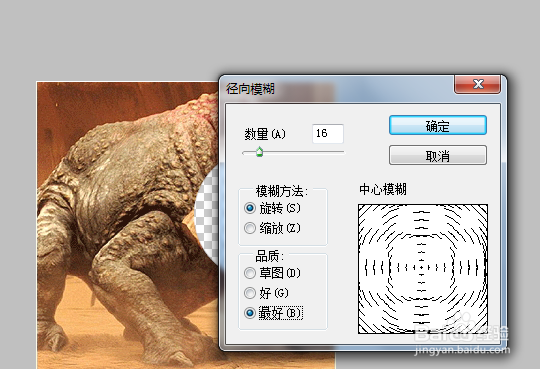The height and width of the screenshot is (369, 540).
Task: Click the 数量 slider handle
Action: coord(259,152)
